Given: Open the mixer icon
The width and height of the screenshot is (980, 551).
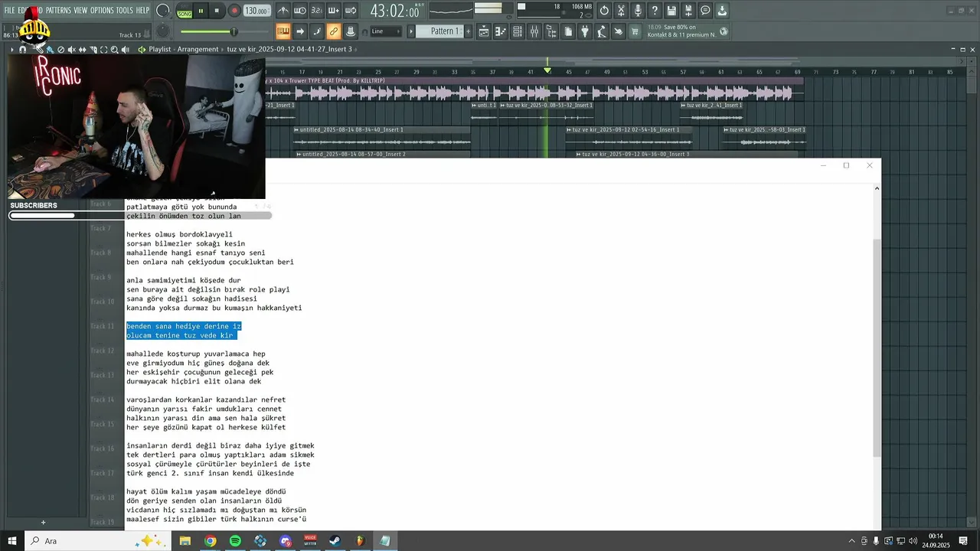Looking at the screenshot, I should click(x=534, y=31).
